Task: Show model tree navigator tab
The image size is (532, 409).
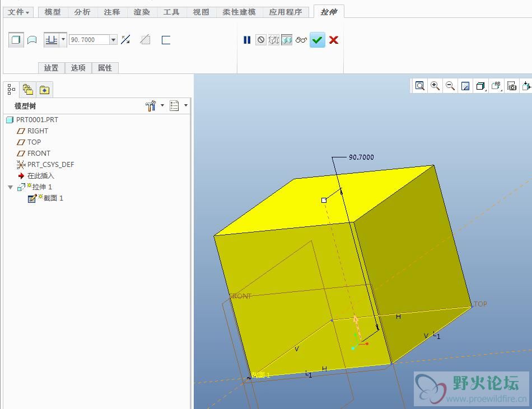Action: click(11, 90)
